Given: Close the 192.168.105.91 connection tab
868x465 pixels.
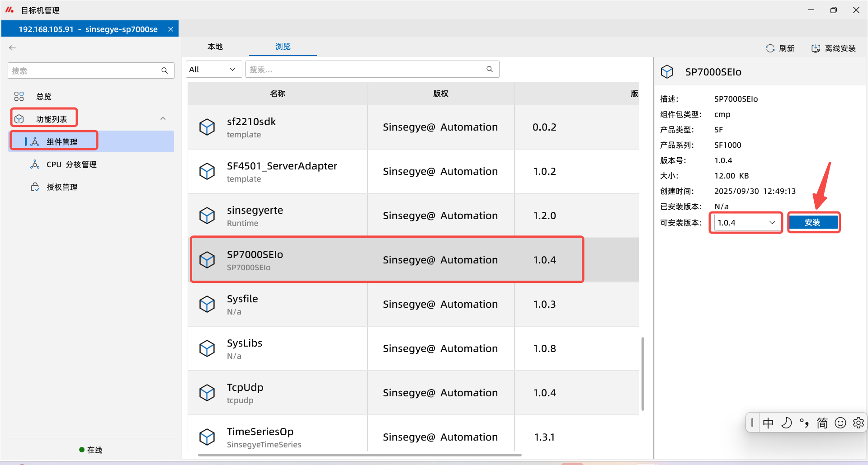Looking at the screenshot, I should click(x=170, y=29).
